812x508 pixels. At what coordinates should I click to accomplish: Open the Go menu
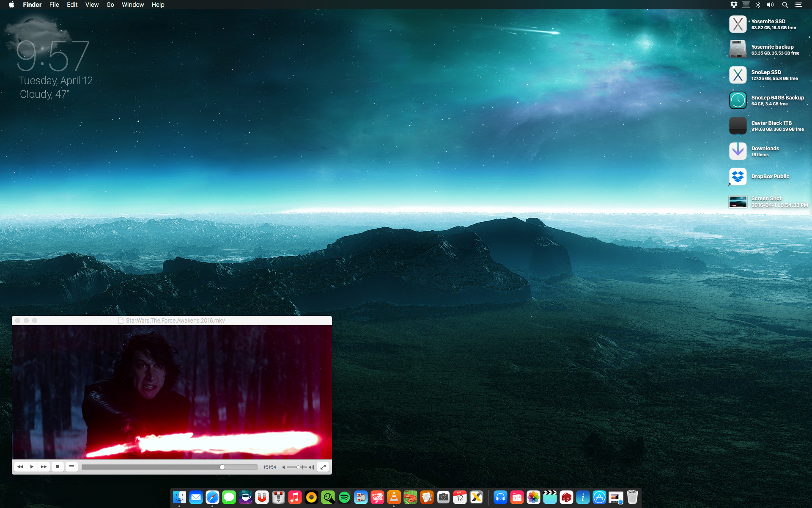coord(110,5)
